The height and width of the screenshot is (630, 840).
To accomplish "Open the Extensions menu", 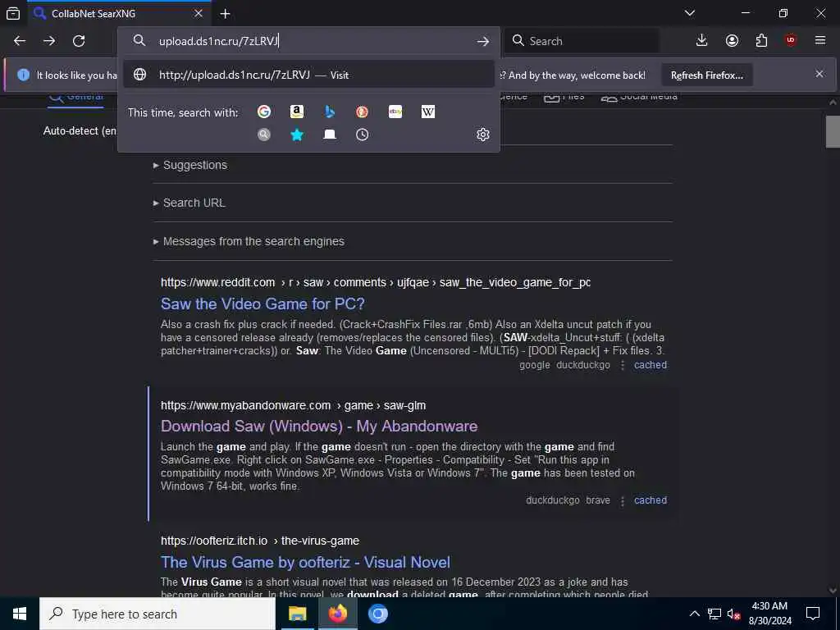I will 761,41.
